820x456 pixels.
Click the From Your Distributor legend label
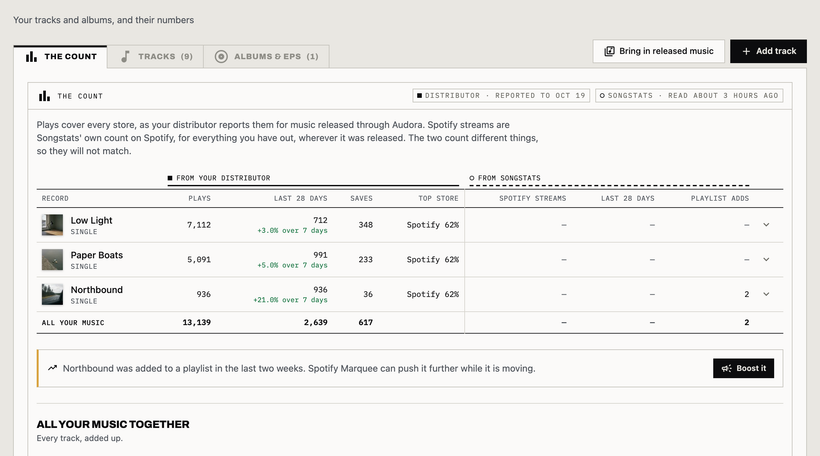pyautogui.click(x=223, y=178)
